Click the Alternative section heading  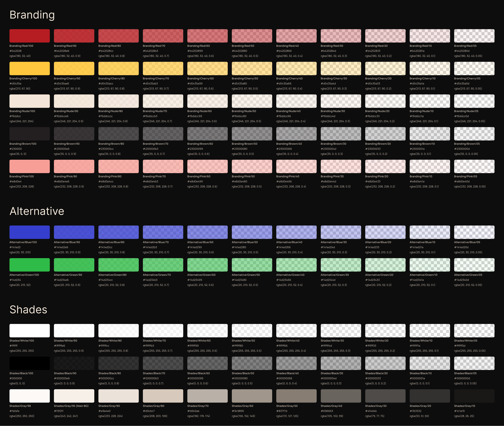tap(37, 211)
